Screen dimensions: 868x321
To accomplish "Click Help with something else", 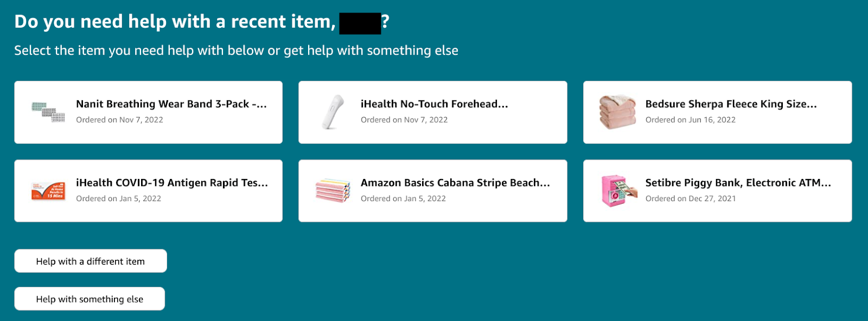I will (89, 298).
